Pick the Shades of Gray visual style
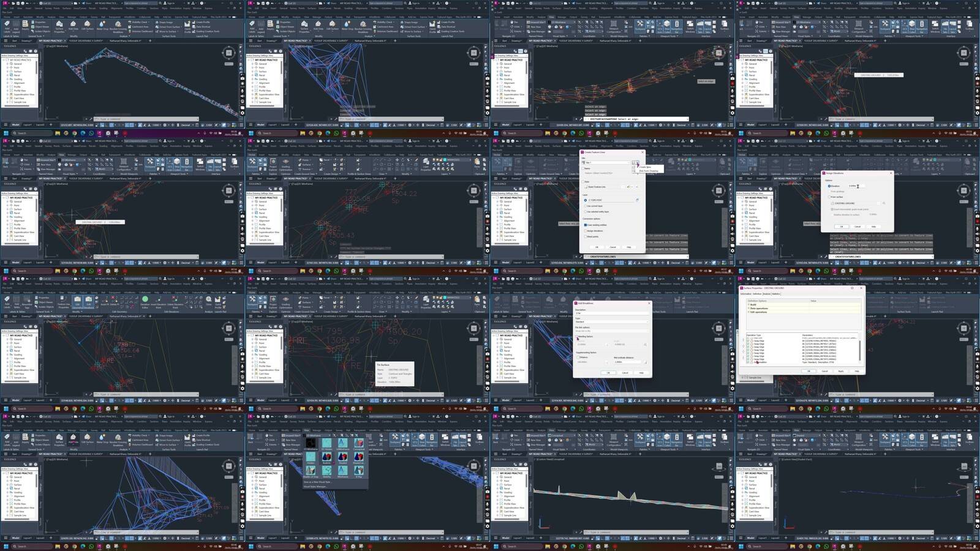Screen dimensions: 980x551 point(311,471)
